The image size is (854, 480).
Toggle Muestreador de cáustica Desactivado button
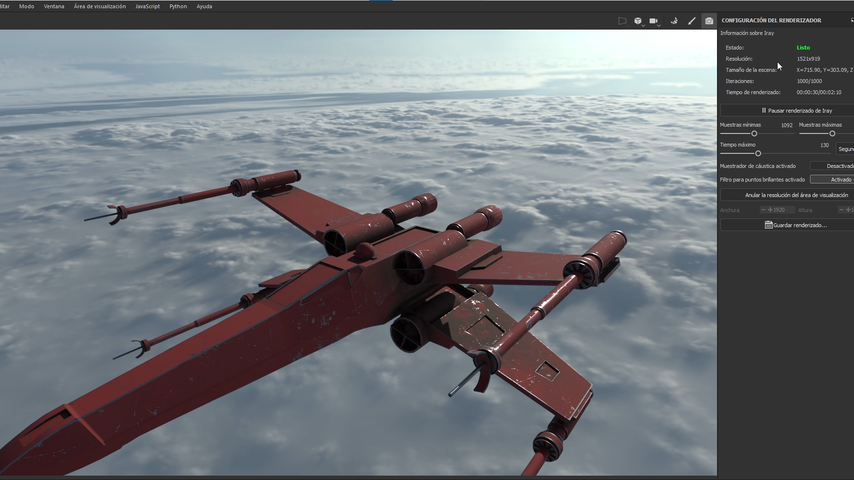(x=832, y=166)
